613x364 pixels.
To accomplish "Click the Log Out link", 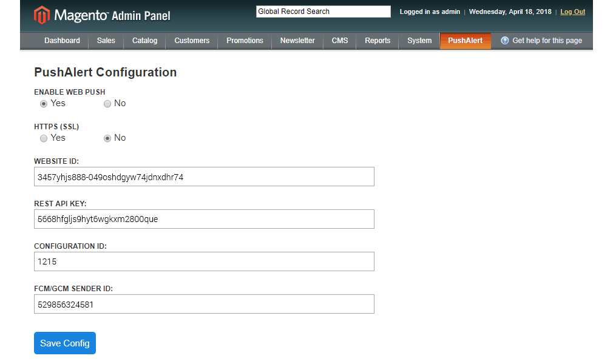I will point(573,12).
